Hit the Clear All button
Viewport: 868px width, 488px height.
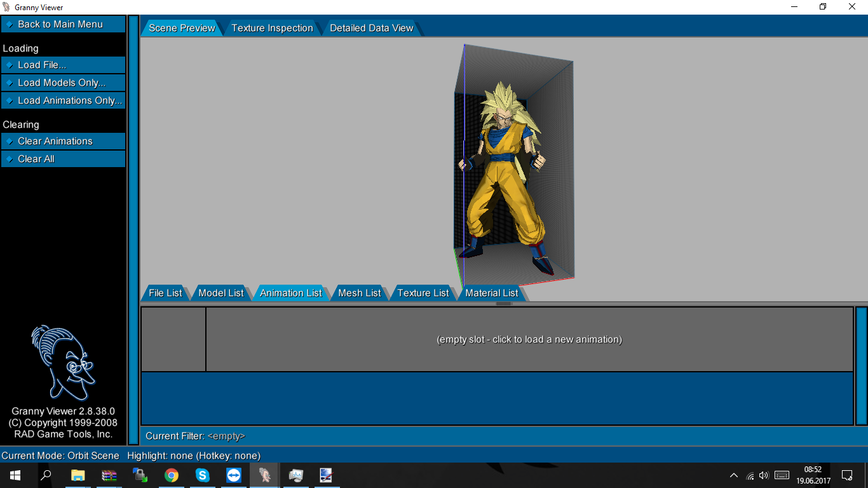point(64,159)
